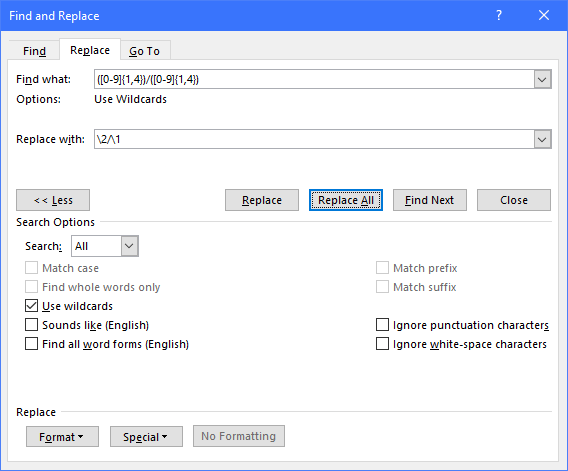
Task: Click inside the Find what text field
Action: [314, 79]
